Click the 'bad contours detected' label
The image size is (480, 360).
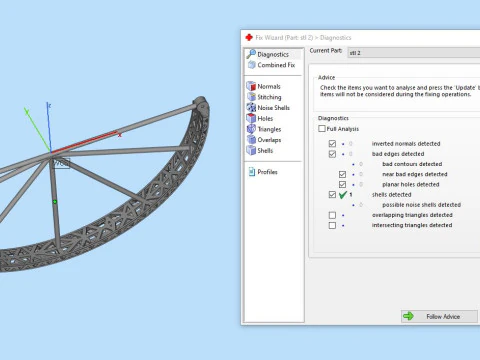[x=412, y=164]
